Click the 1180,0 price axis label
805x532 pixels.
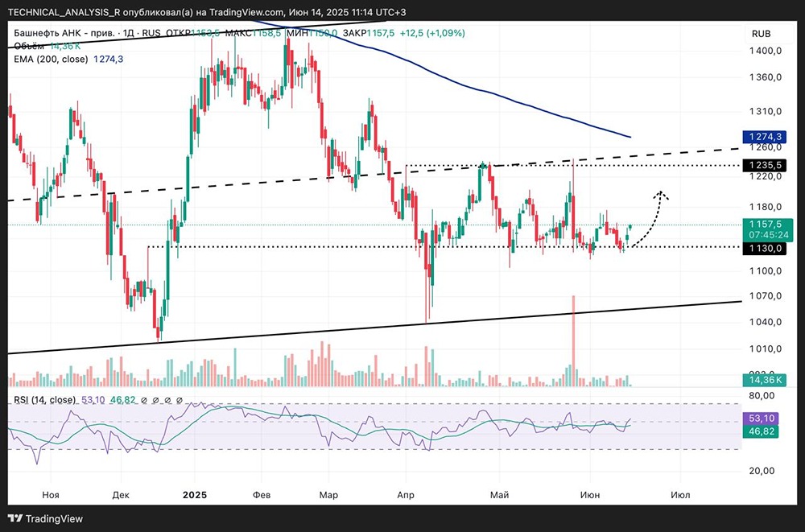click(765, 207)
